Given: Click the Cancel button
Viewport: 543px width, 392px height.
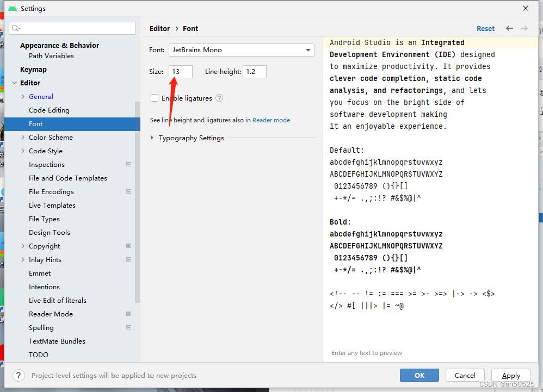Looking at the screenshot, I should [465, 375].
